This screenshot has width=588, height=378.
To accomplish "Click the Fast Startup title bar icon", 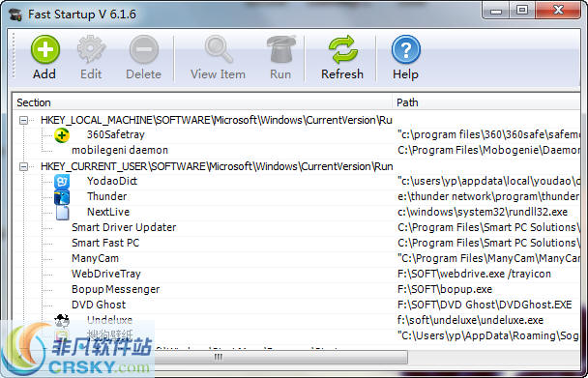I will (x=15, y=15).
